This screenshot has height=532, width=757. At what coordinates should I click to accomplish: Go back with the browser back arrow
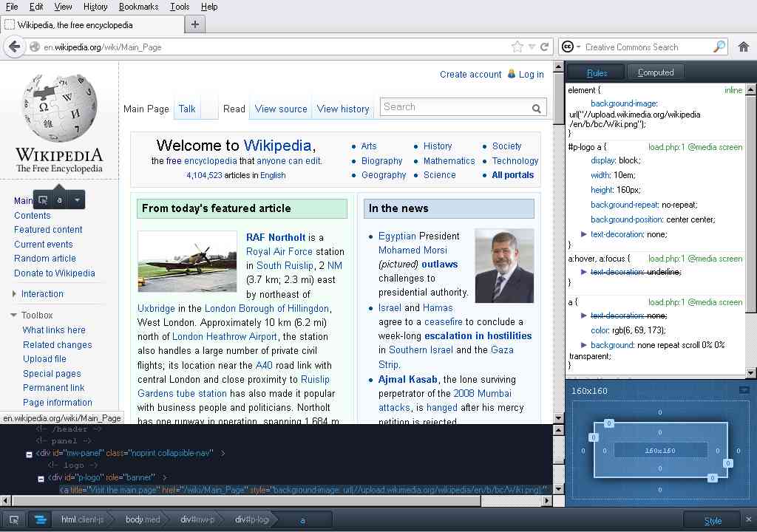tap(14, 47)
